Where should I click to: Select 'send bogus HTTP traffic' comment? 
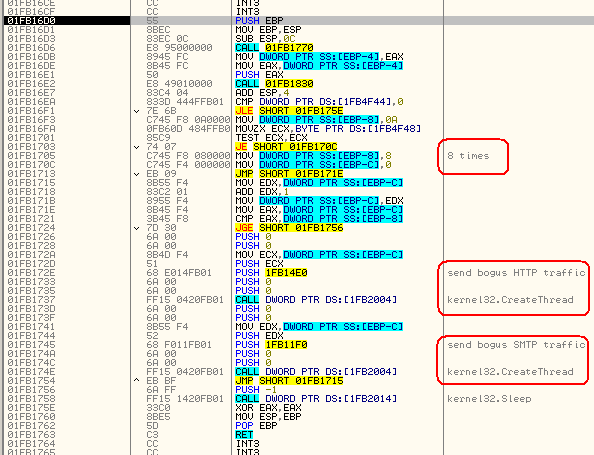point(516,273)
